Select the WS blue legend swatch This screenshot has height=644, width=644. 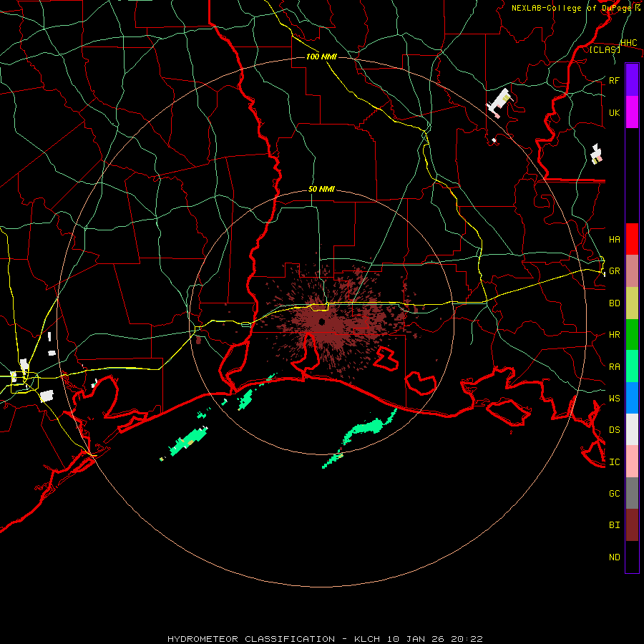[x=632, y=398]
